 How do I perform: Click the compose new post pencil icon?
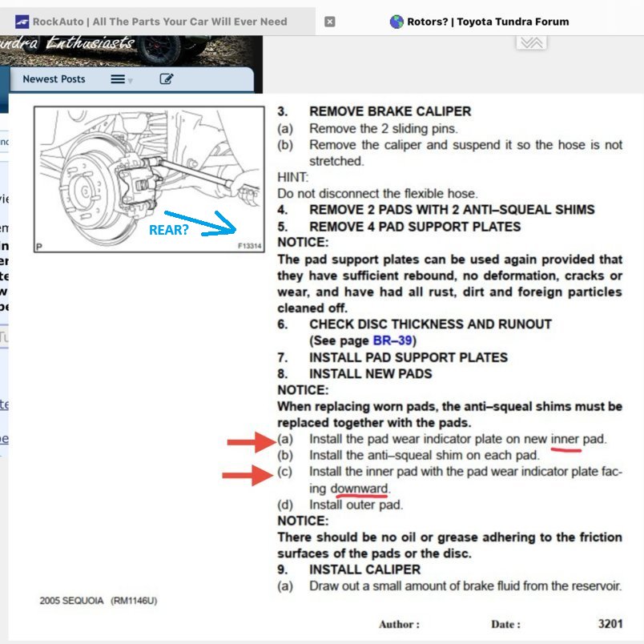click(x=167, y=78)
